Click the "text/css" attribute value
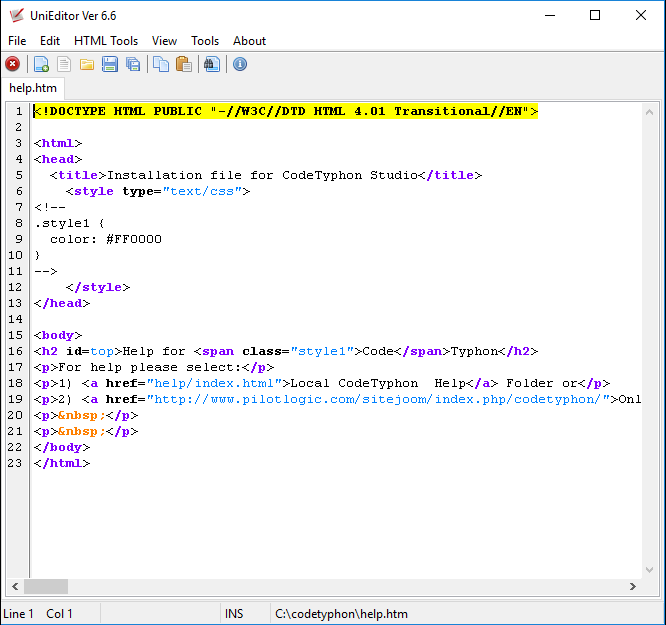This screenshot has height=625, width=666. (x=202, y=191)
